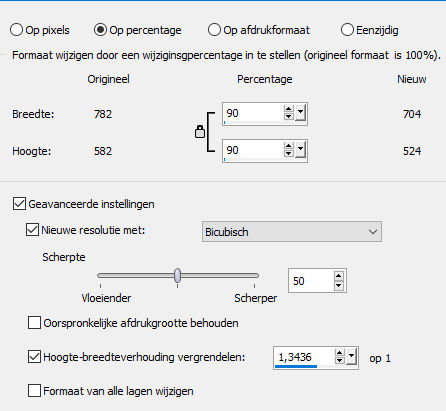446x411 pixels.
Task: Decrease Hoogte percentage with down arrow
Action: (289, 153)
